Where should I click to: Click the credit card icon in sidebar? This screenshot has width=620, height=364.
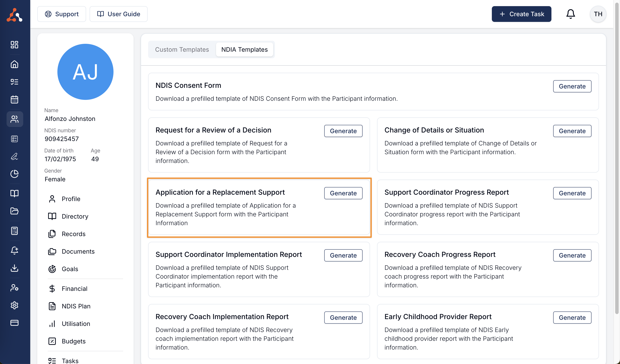(14, 323)
